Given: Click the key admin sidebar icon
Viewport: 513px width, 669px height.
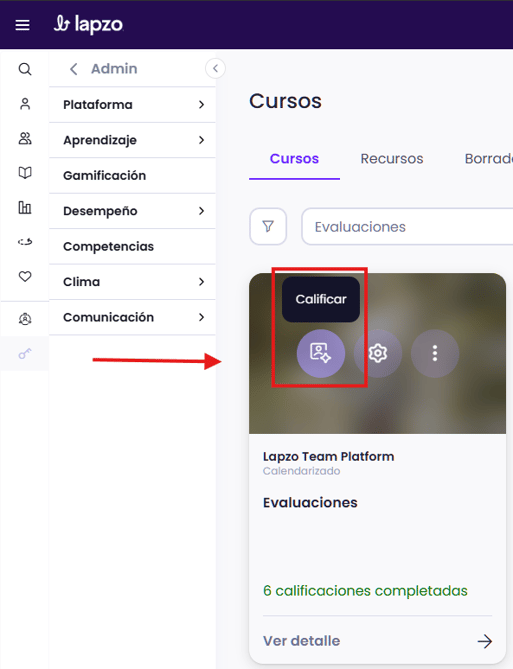Looking at the screenshot, I should pyautogui.click(x=25, y=354).
